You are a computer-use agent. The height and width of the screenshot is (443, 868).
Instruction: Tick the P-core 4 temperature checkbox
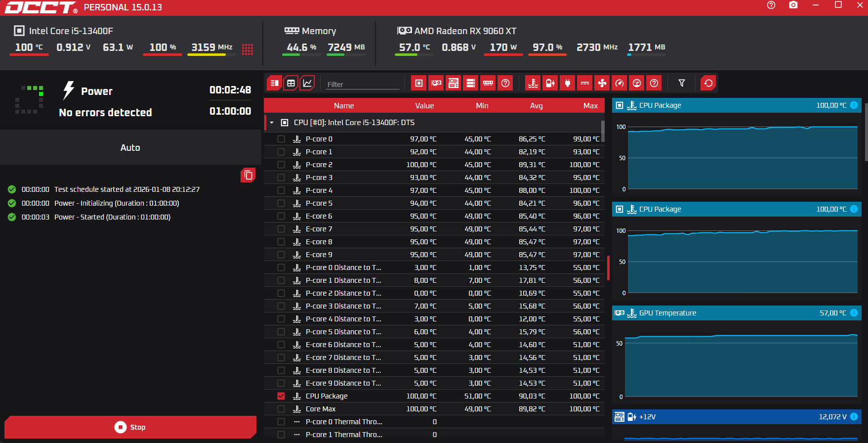(281, 190)
